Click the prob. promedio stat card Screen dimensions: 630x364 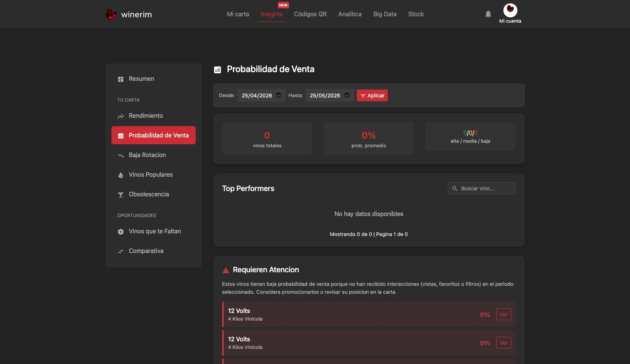point(368,139)
